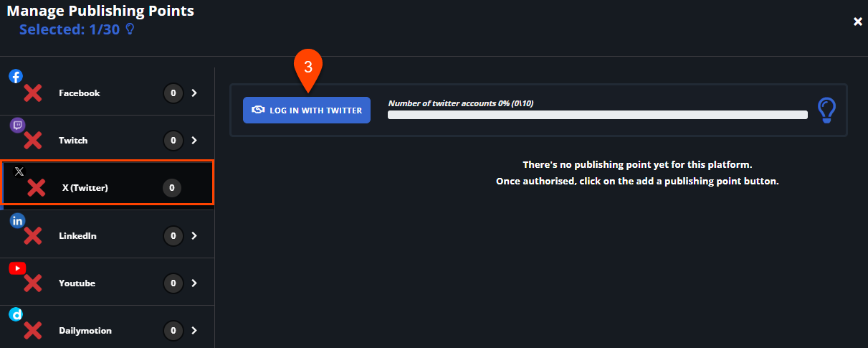
Task: Click the red cross beside Dailymotion
Action: pos(32,330)
